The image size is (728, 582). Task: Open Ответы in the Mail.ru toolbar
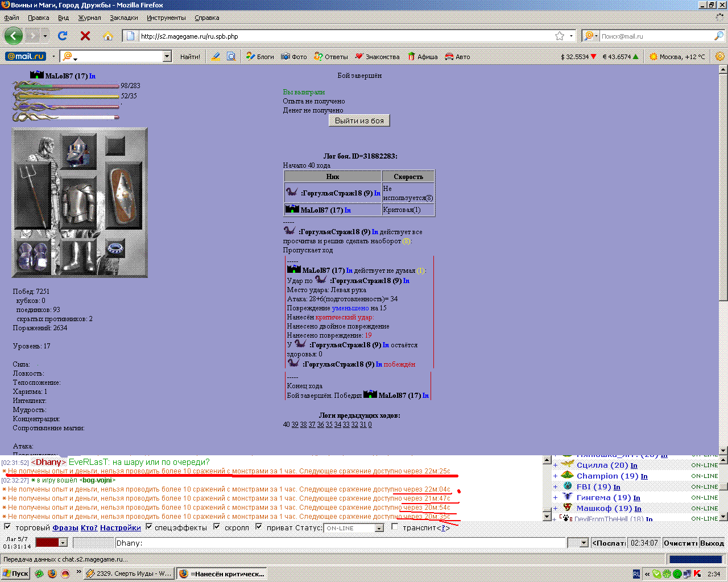[x=331, y=56]
